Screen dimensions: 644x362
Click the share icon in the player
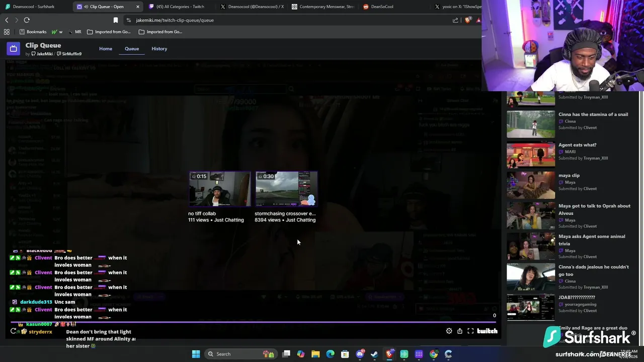pos(460,331)
